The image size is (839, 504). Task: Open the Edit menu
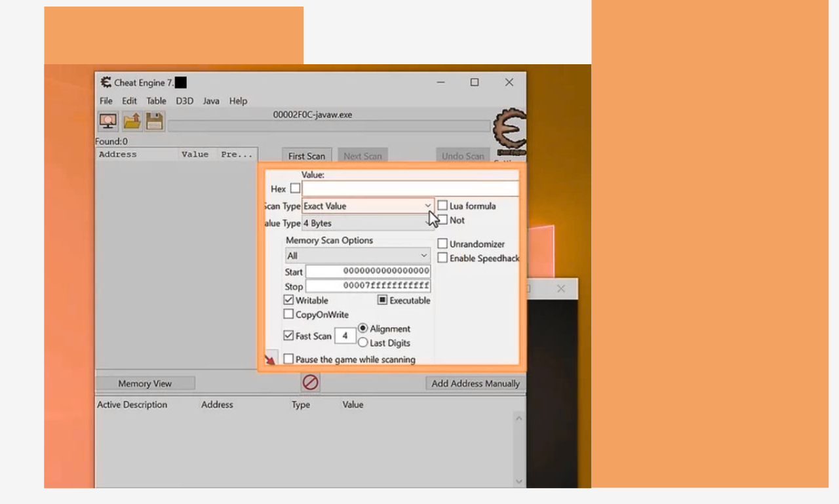[x=130, y=101]
